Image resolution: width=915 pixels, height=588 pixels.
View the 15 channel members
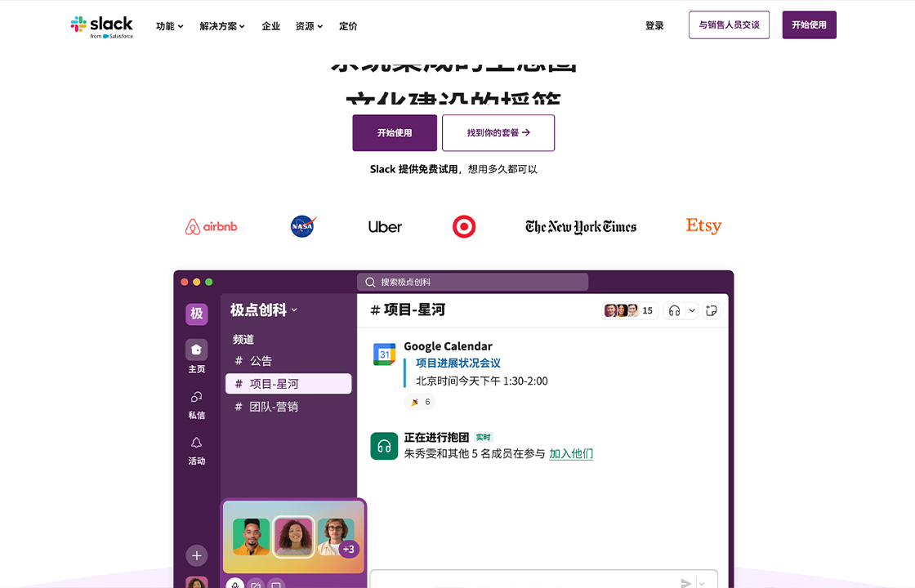click(x=629, y=310)
